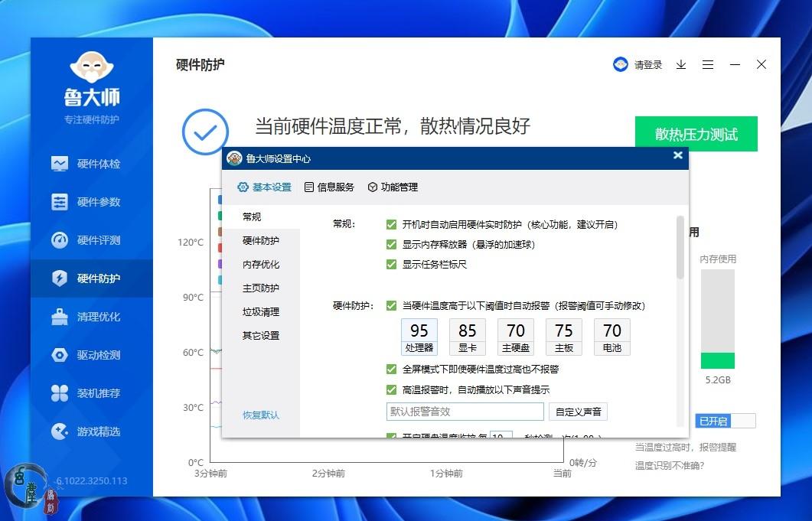This screenshot has width=812, height=521.
Task: Click the settings dialog vertical scrollbar
Action: click(680, 248)
